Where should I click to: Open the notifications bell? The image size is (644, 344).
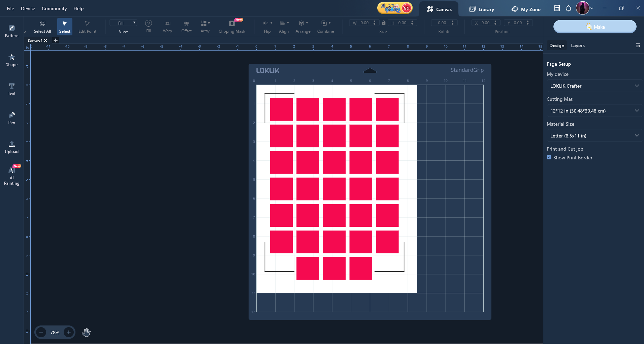point(569,8)
